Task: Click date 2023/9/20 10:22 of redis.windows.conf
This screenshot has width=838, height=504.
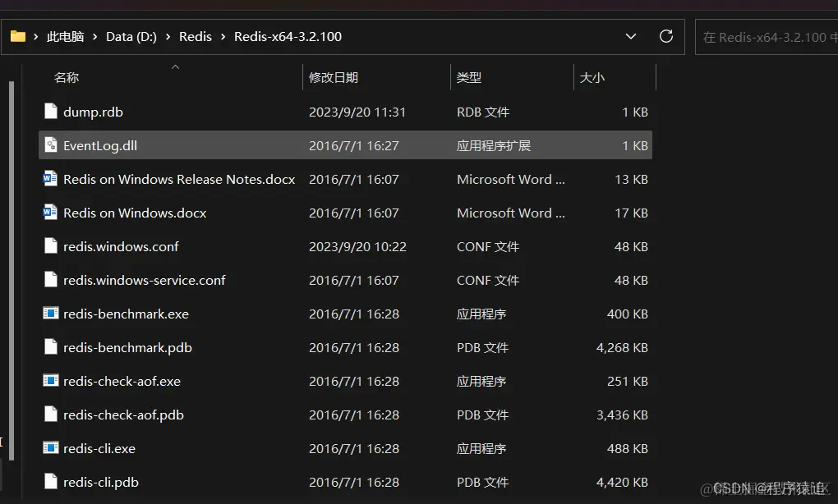Action: point(357,246)
